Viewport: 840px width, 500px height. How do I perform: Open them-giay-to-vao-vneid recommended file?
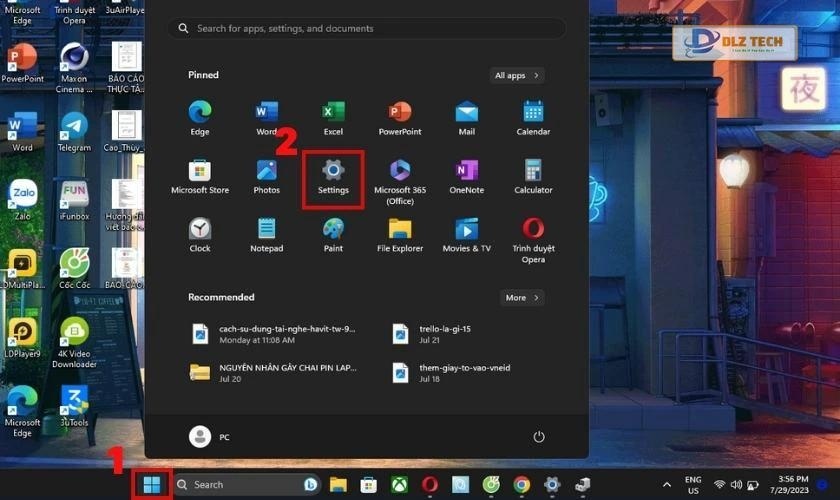coord(451,373)
